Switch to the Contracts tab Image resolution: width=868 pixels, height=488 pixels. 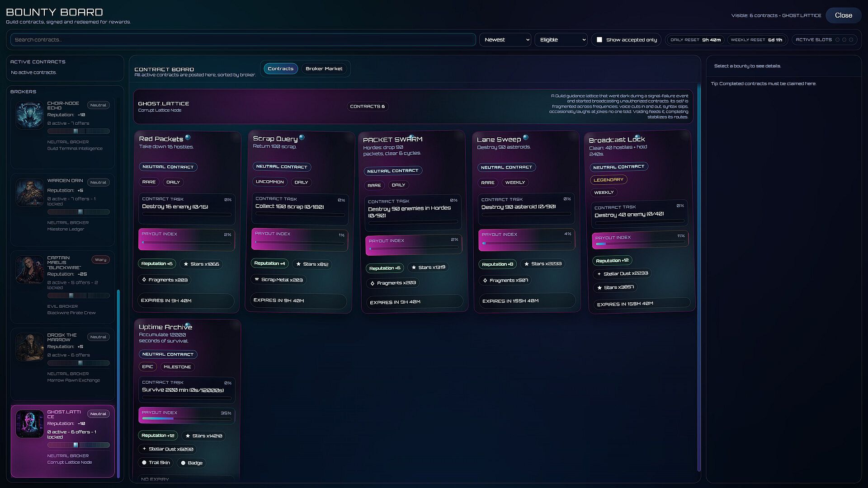281,69
